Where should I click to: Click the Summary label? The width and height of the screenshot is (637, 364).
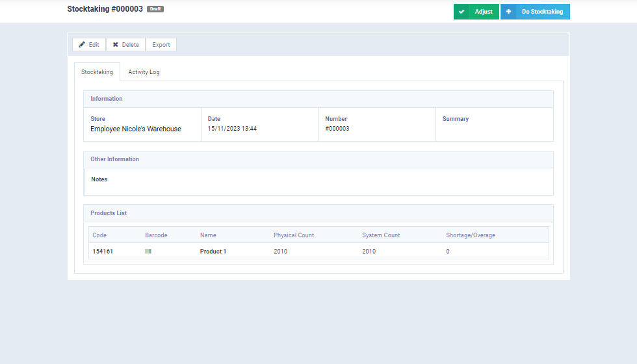click(x=456, y=118)
